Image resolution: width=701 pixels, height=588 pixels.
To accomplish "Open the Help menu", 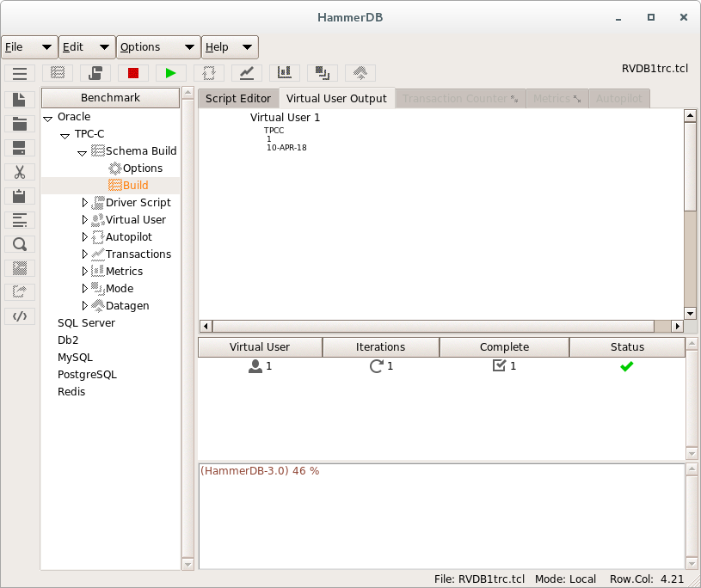I will pyautogui.click(x=230, y=47).
